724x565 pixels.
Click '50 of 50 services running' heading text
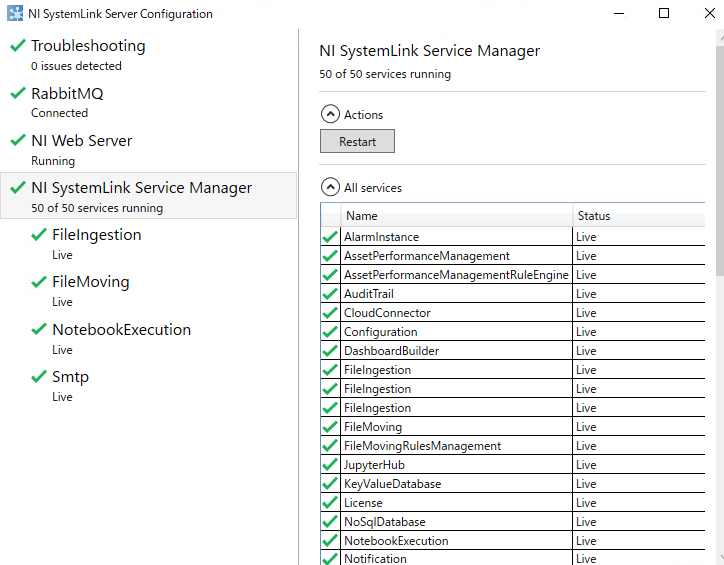(x=385, y=74)
